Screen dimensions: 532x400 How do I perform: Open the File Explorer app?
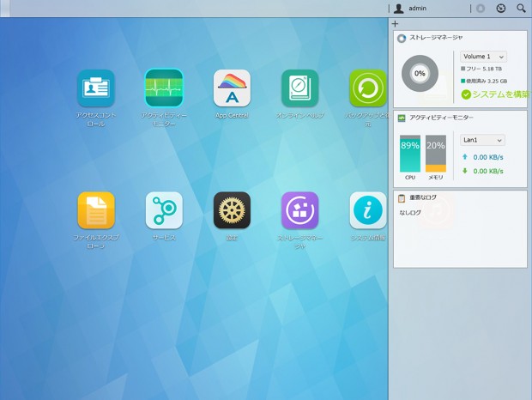[96, 210]
